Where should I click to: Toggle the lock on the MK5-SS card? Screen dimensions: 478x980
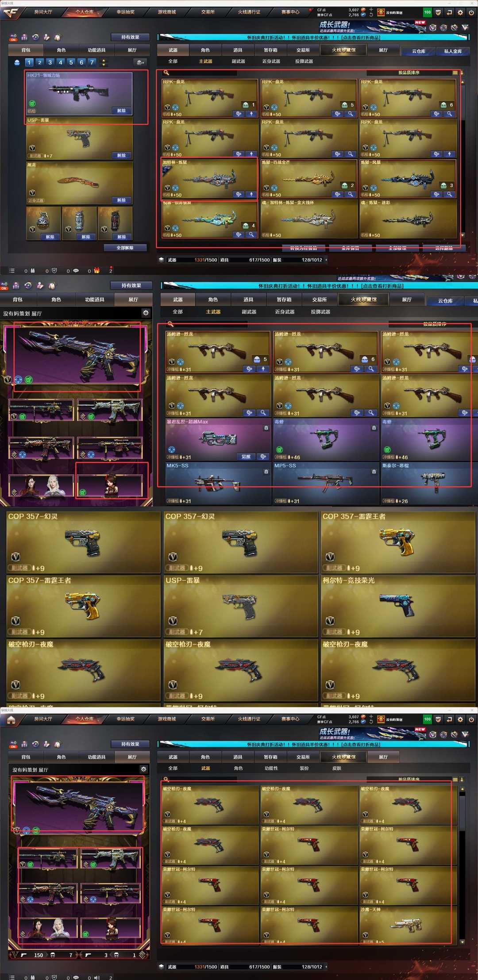click(x=266, y=472)
